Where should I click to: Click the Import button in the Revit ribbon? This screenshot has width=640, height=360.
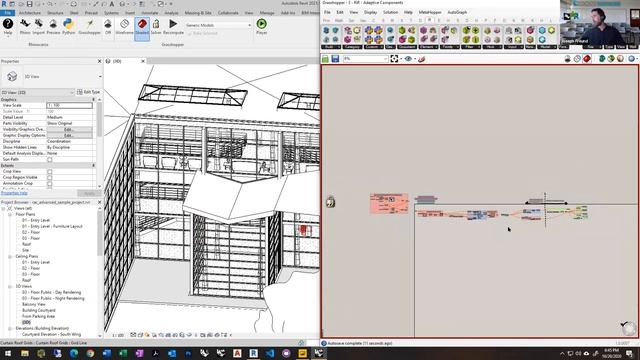coord(38,27)
